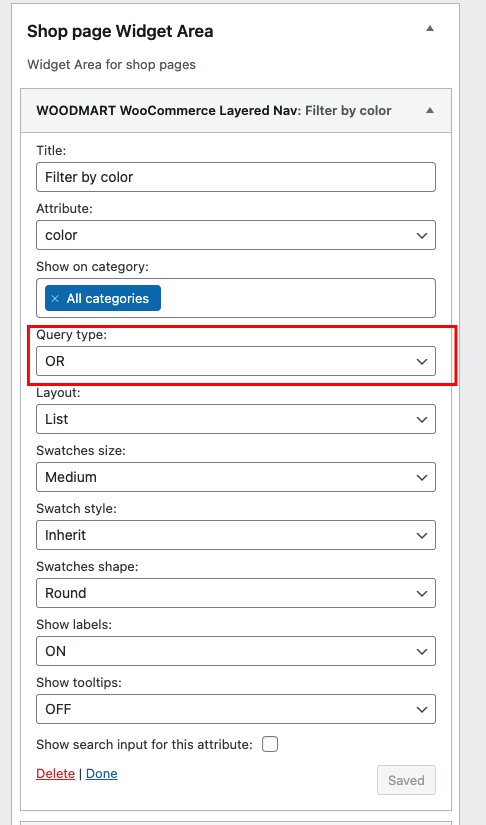The width and height of the screenshot is (486, 825).
Task: Click the Show tooltips OFF chevron
Action: tap(421, 709)
